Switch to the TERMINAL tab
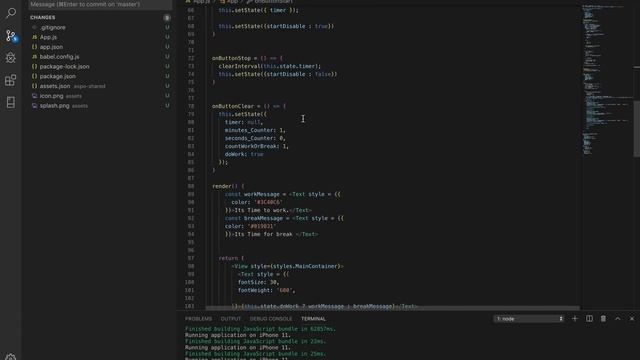The image size is (640, 360). [313, 319]
